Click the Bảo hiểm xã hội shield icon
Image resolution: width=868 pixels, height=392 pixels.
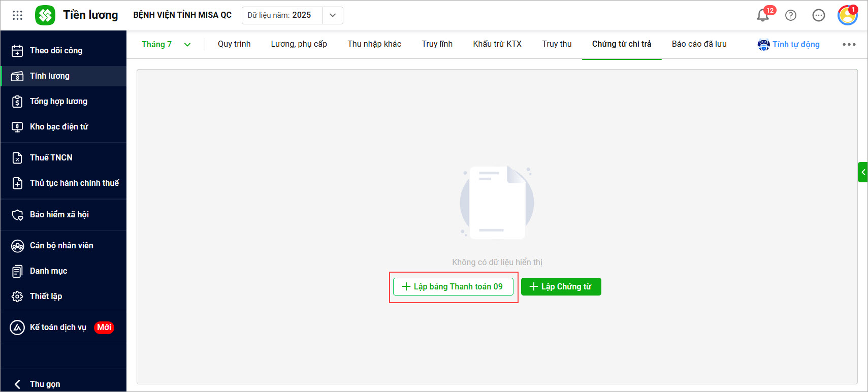17,215
